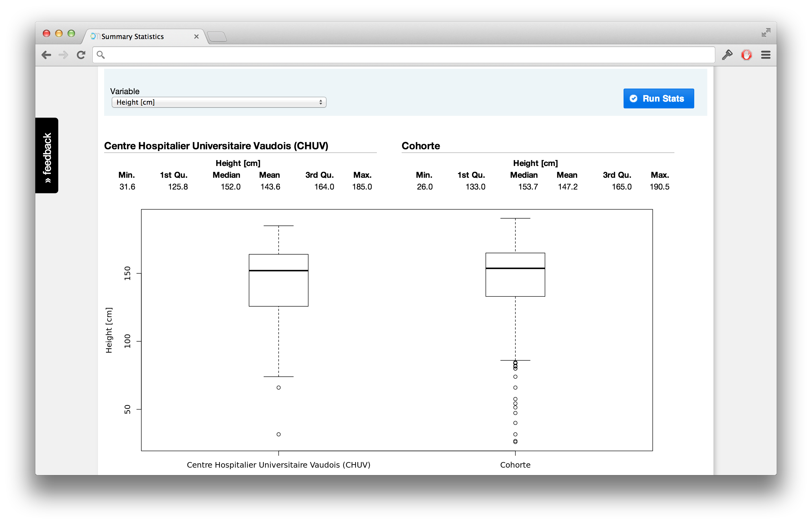Click the Cohorte box in the boxplot
Image resolution: width=812 pixels, height=524 pixels.
(515, 275)
